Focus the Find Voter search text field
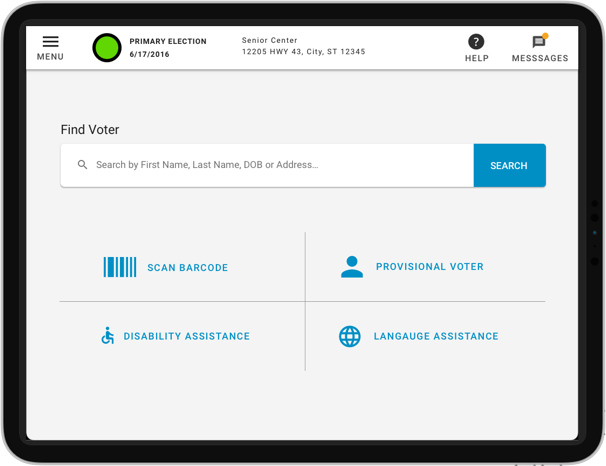 (x=270, y=165)
